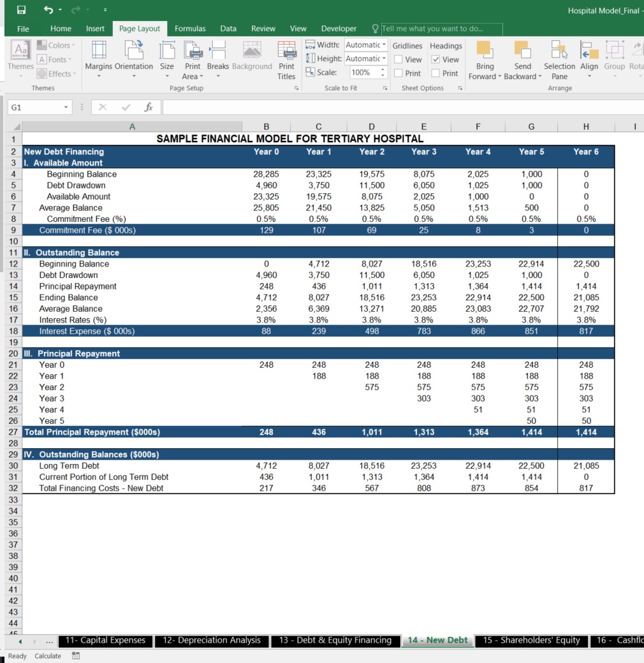Click the Redo arrow icon
Screen dimensions: 644x663
click(76, 10)
